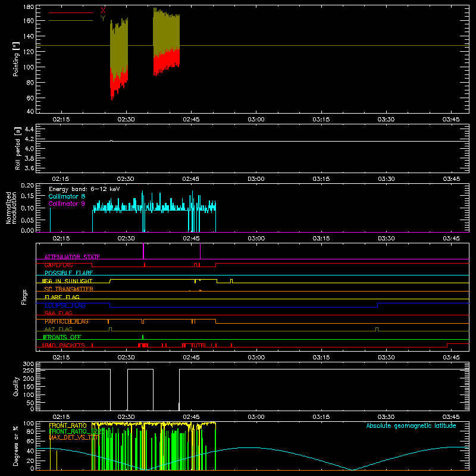
Task: Click the Y legend label in Pointing panel
Action: 103,18
